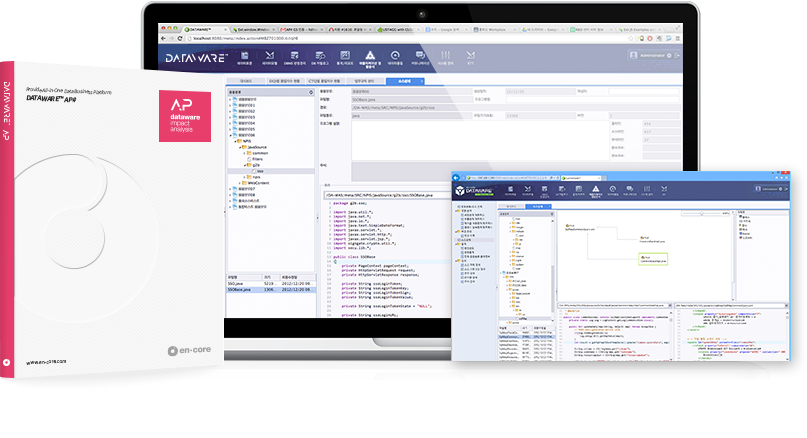This screenshot has width=807, height=438.
Task: Select the DATAWARE browser tab in laptop window
Action: pos(205,29)
